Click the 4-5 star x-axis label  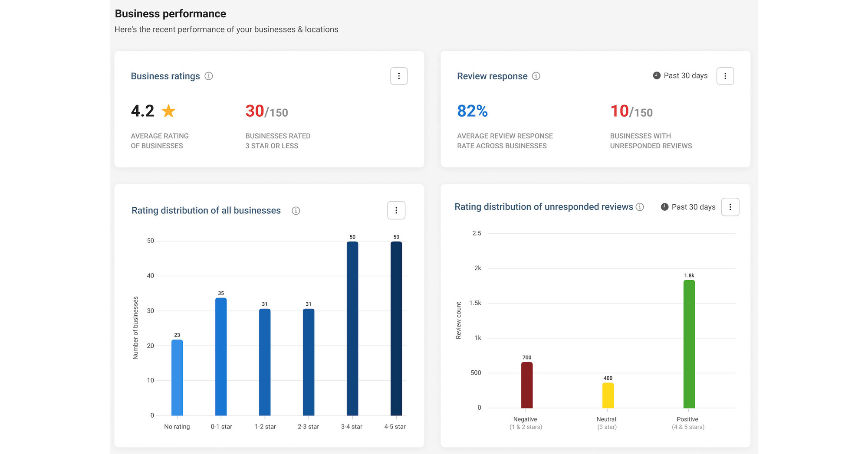(395, 427)
